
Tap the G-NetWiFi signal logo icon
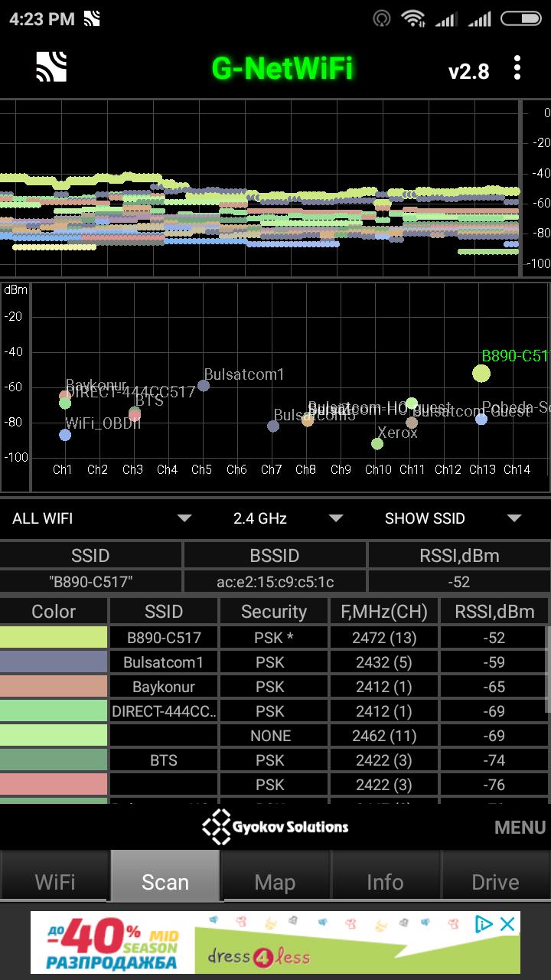coord(51,67)
